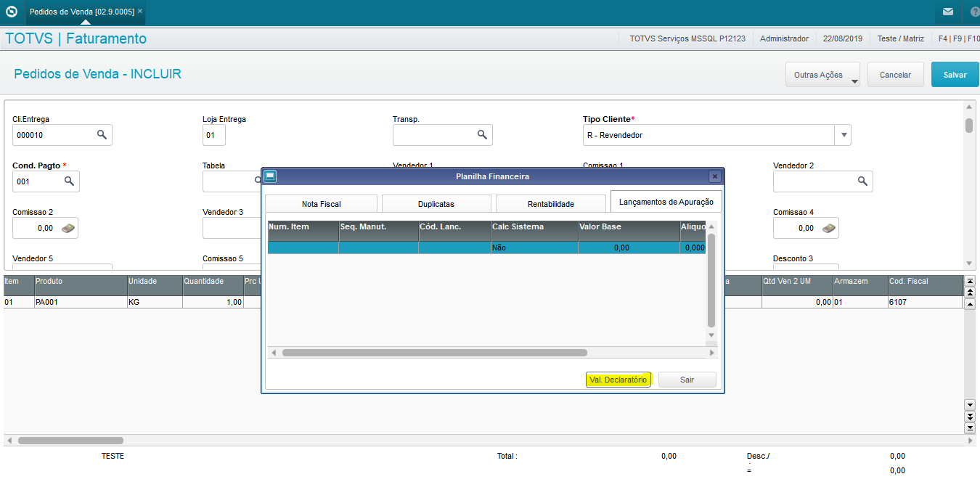Click the Teste / Matriz label
The image size is (980, 503).
[900, 38]
